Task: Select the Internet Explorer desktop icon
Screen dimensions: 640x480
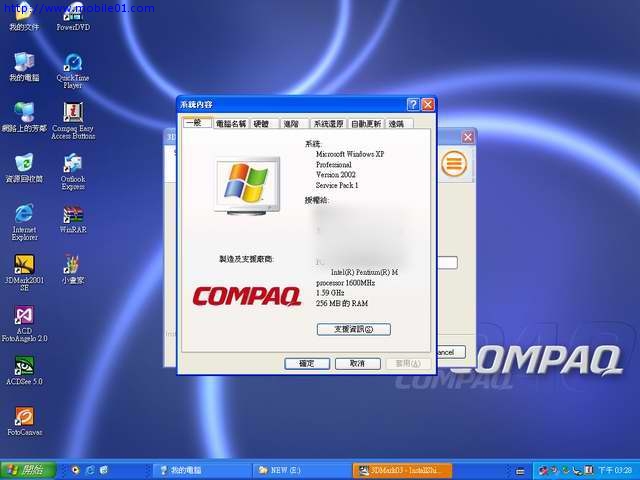Action: [24, 222]
